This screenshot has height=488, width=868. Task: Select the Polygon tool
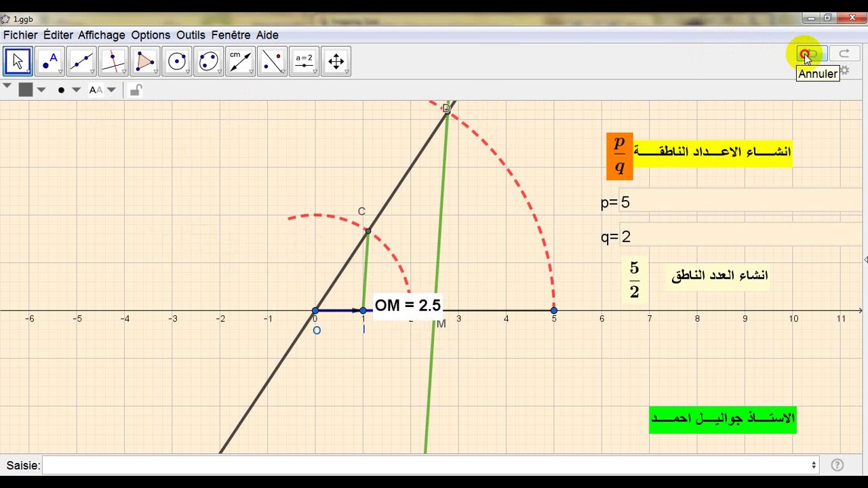click(145, 62)
